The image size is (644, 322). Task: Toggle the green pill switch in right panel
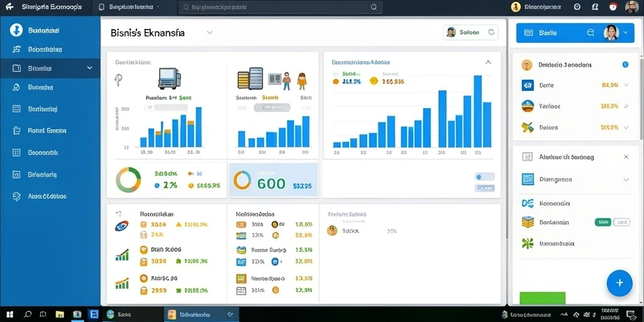click(602, 222)
